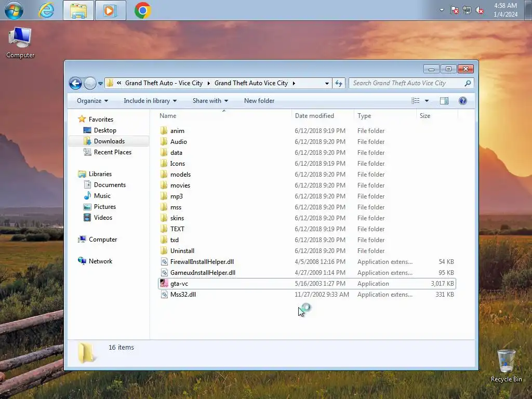Open Explorer help question mark icon

[x=463, y=101]
